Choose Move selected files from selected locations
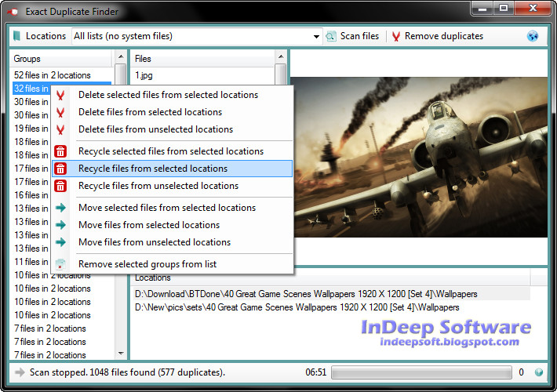The height and width of the screenshot is (392, 557). coord(173,207)
